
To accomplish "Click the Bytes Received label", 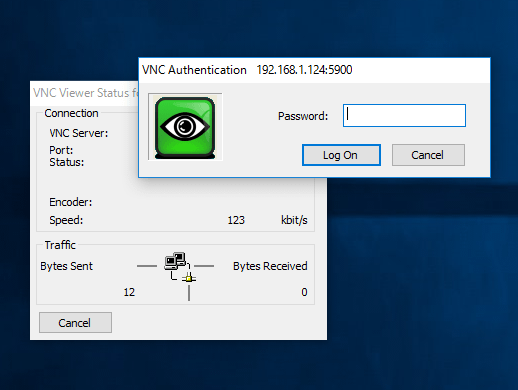I will 270,266.
